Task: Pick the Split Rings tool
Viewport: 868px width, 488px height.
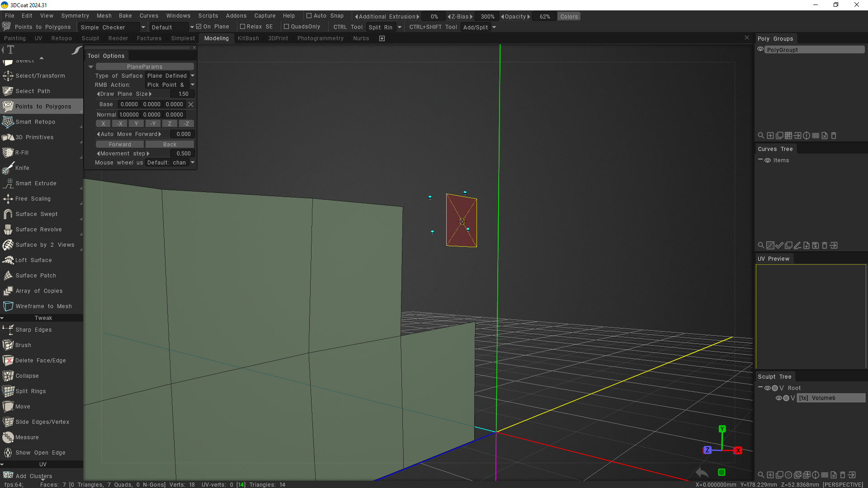Action: [x=30, y=391]
